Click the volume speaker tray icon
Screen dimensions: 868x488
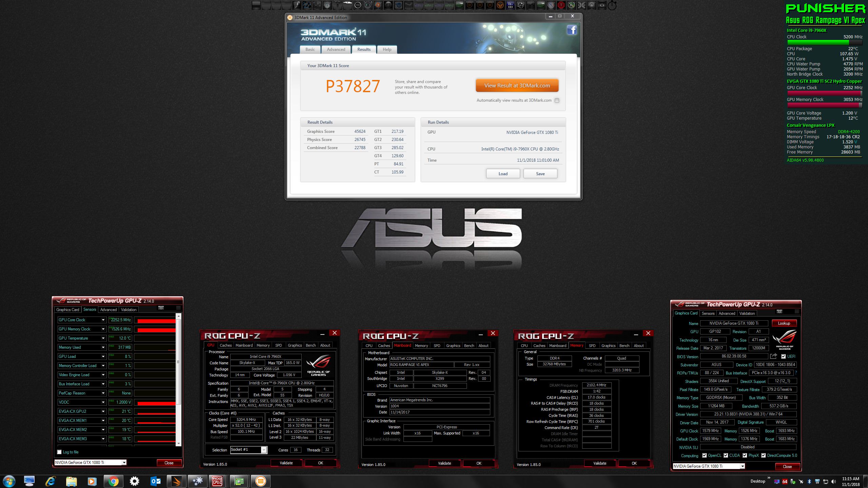point(833,482)
